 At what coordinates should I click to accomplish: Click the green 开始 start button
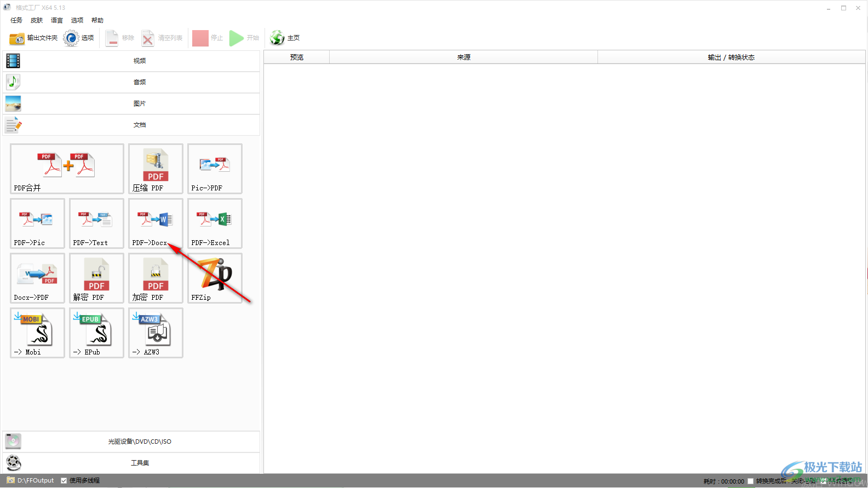(x=244, y=38)
